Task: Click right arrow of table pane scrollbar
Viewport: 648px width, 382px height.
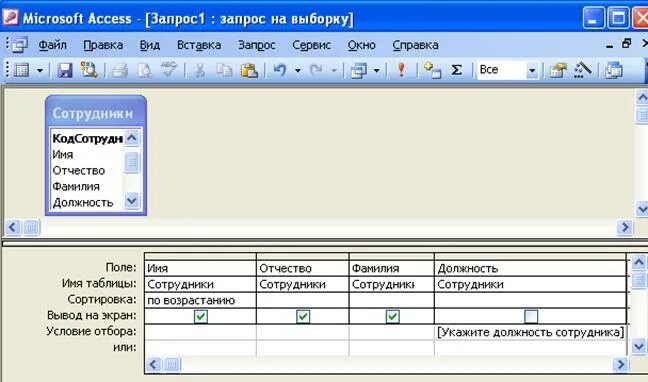Action: (x=625, y=227)
